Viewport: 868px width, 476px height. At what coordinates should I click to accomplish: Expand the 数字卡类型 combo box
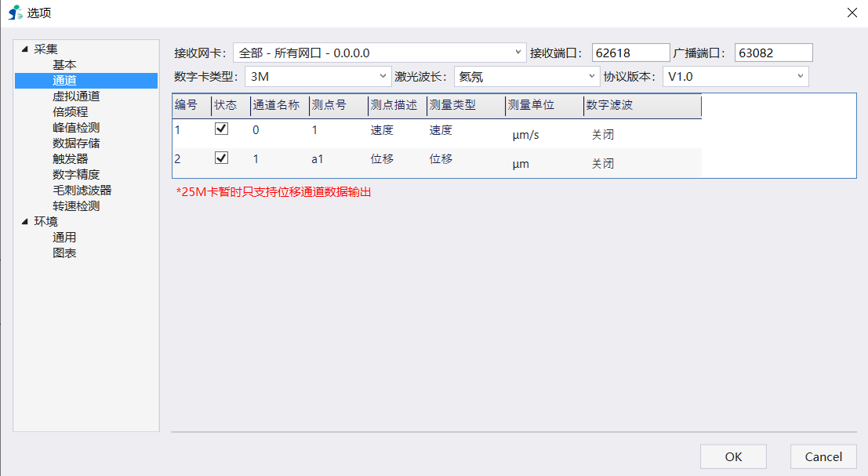[x=318, y=76]
